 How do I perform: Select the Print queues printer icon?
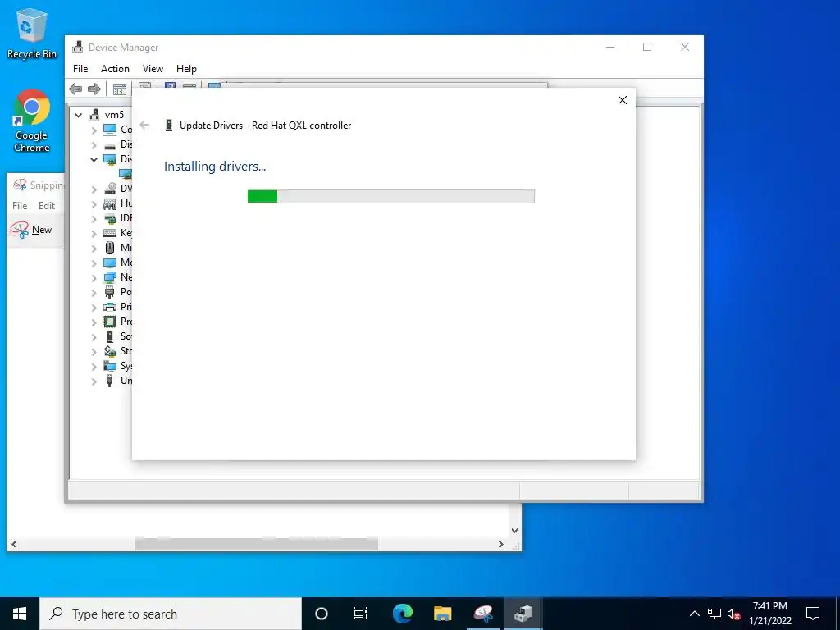(x=110, y=307)
